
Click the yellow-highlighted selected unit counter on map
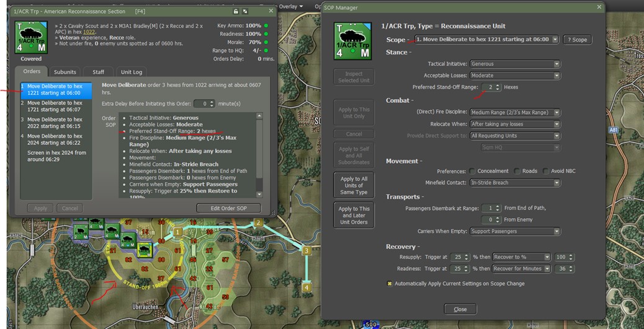145,250
